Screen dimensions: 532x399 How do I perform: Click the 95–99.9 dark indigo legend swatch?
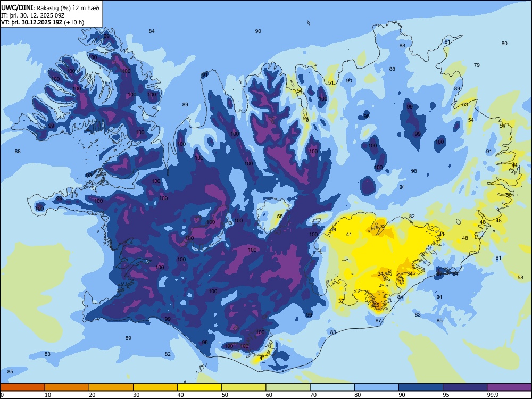pyautogui.click(x=465, y=387)
